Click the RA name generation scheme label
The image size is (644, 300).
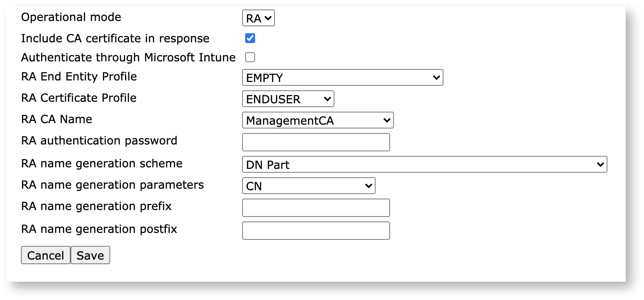102,164
